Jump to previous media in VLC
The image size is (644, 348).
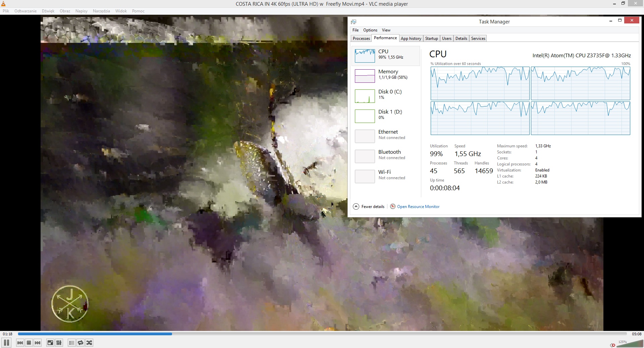pos(20,343)
